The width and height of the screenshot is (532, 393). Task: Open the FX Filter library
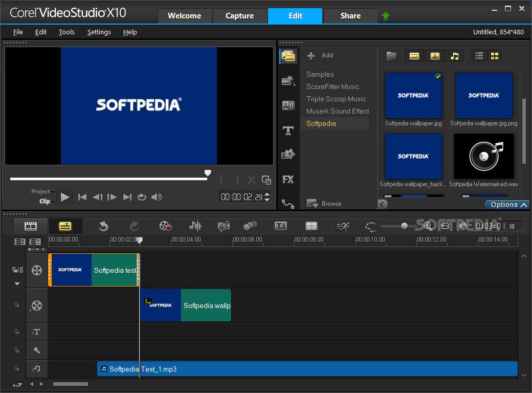click(x=288, y=180)
